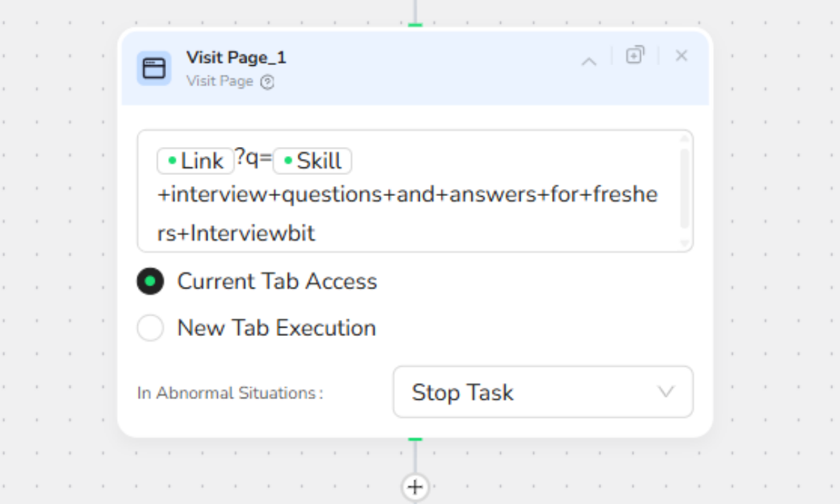840x504 pixels.
Task: Click the URL box scroll-down arrow
Action: [684, 243]
